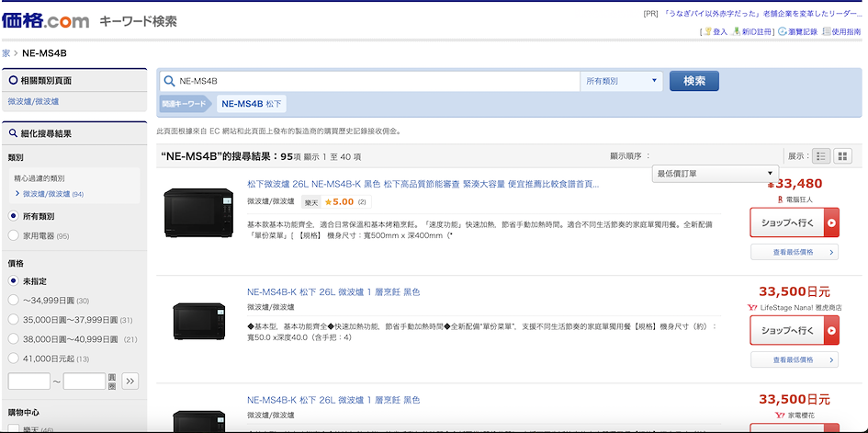Select the 所有類別 radio button

pyautogui.click(x=14, y=216)
